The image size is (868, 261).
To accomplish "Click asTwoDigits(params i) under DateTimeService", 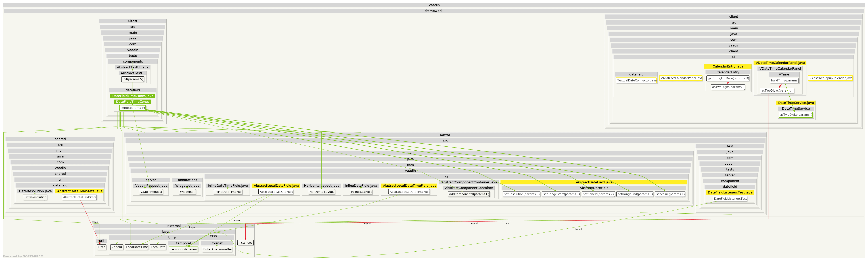I will pyautogui.click(x=796, y=115).
